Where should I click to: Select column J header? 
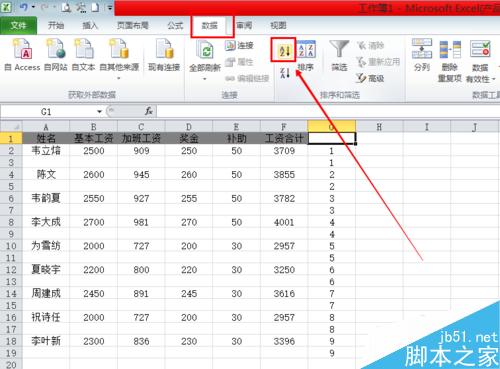pyautogui.click(x=475, y=127)
